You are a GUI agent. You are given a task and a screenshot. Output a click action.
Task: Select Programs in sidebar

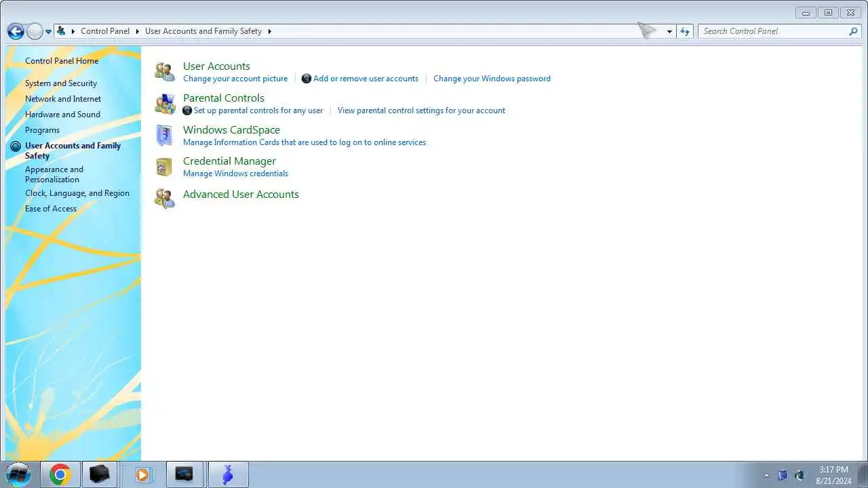pyautogui.click(x=42, y=130)
